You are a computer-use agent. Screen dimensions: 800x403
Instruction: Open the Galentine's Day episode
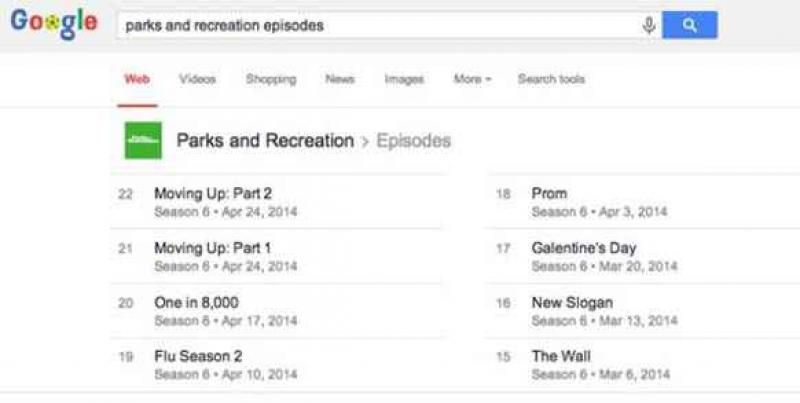pos(584,248)
